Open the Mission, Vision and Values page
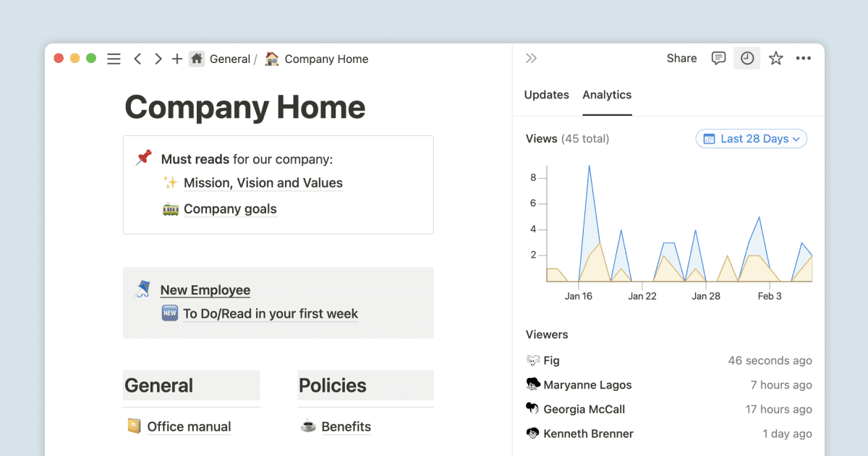868x456 pixels. (263, 182)
